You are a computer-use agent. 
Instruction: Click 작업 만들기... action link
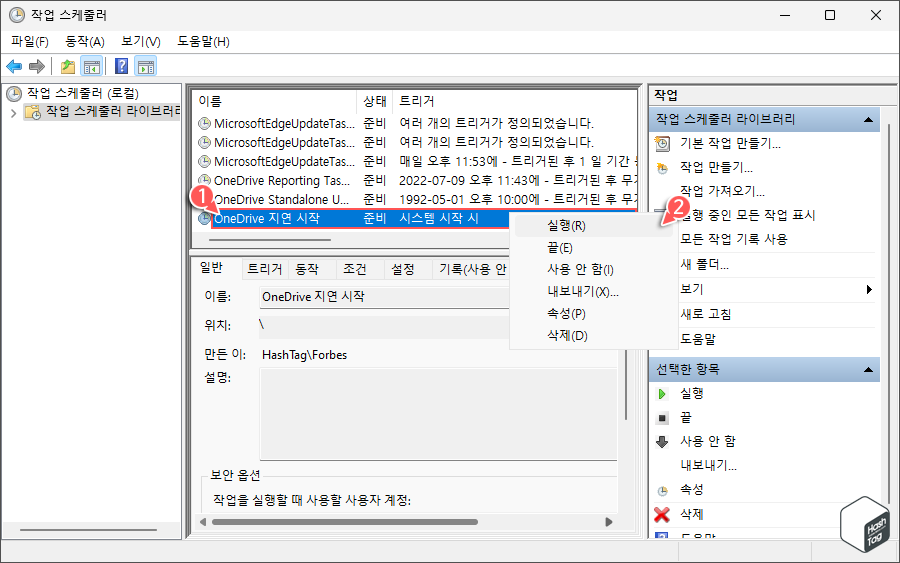point(716,168)
